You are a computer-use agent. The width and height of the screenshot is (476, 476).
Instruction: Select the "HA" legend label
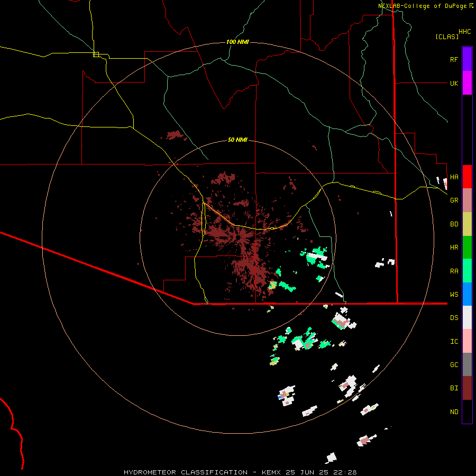pyautogui.click(x=454, y=177)
